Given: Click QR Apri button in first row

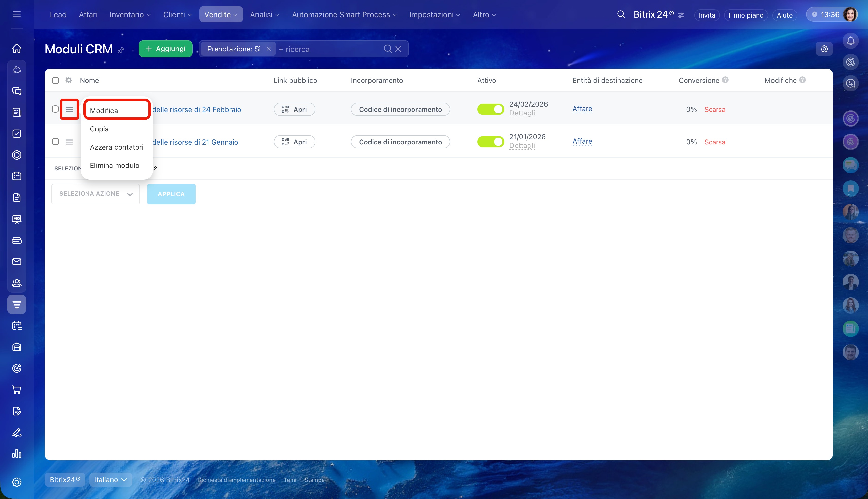Looking at the screenshot, I should [294, 109].
